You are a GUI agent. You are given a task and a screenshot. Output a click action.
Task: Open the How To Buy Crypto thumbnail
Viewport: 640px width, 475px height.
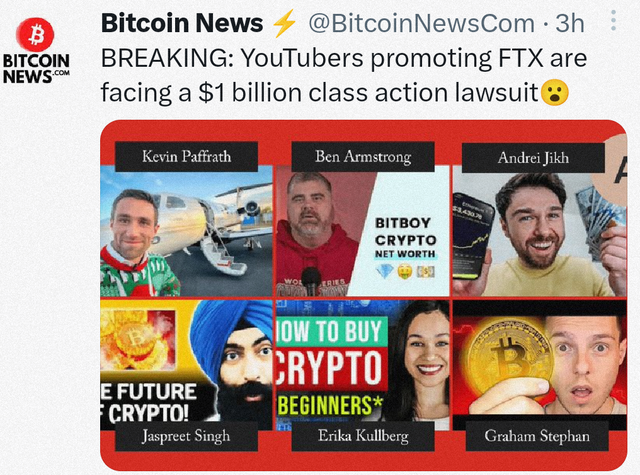(363, 365)
